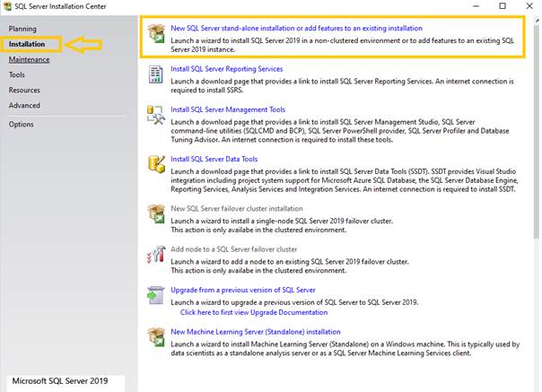Click the Machine Learning Server installation icon

point(153,336)
